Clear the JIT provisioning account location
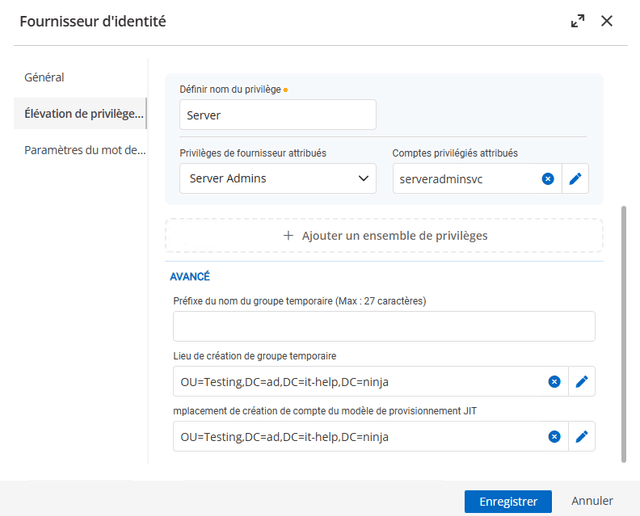Screen dimensions: 640x516 pos(554,437)
